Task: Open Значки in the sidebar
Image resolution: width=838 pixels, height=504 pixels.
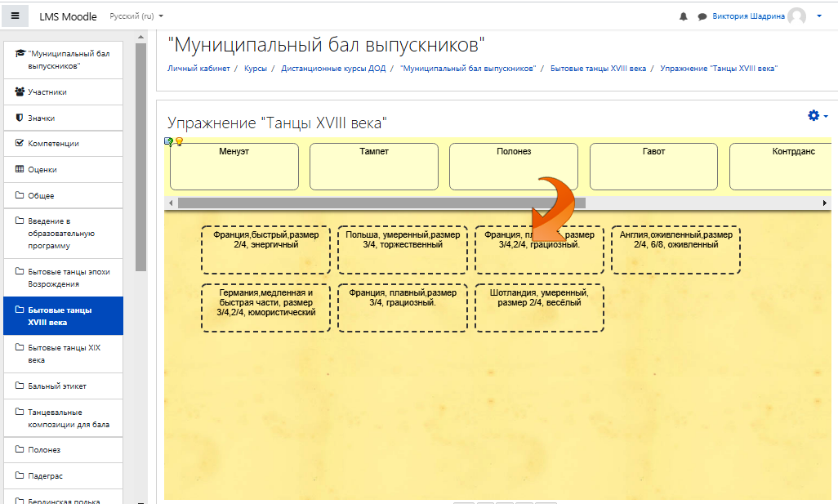Action: coord(41,118)
